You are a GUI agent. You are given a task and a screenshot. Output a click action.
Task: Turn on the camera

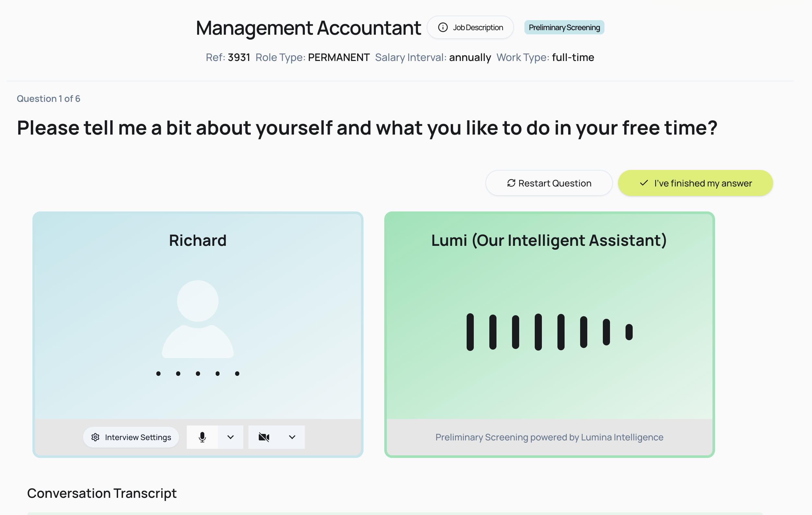[264, 437]
